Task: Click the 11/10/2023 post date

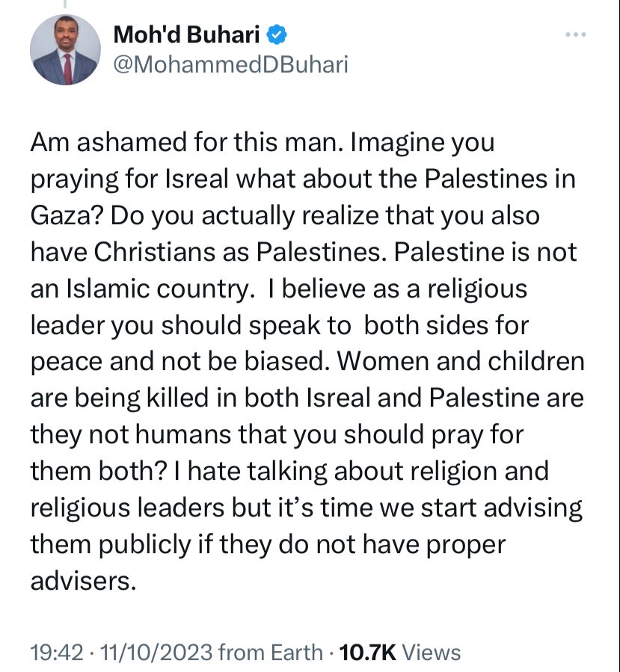Action: pos(156,653)
